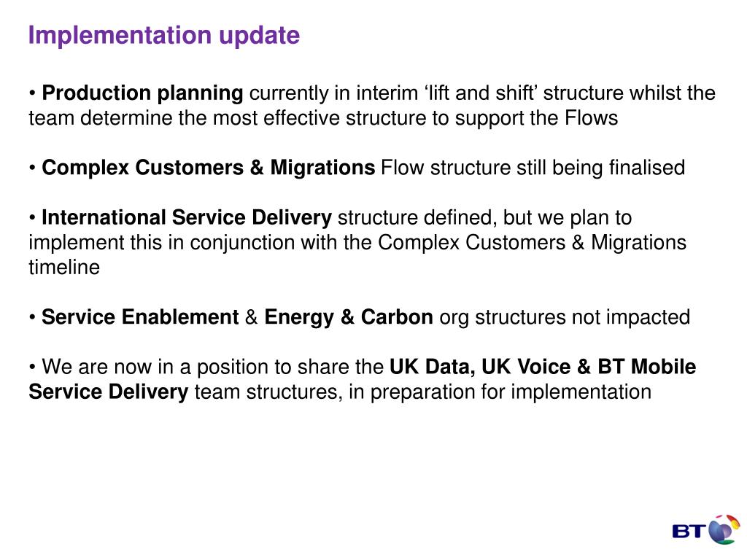Select the Production planning bold text
The width and height of the screenshot is (747, 560).
tap(142, 93)
